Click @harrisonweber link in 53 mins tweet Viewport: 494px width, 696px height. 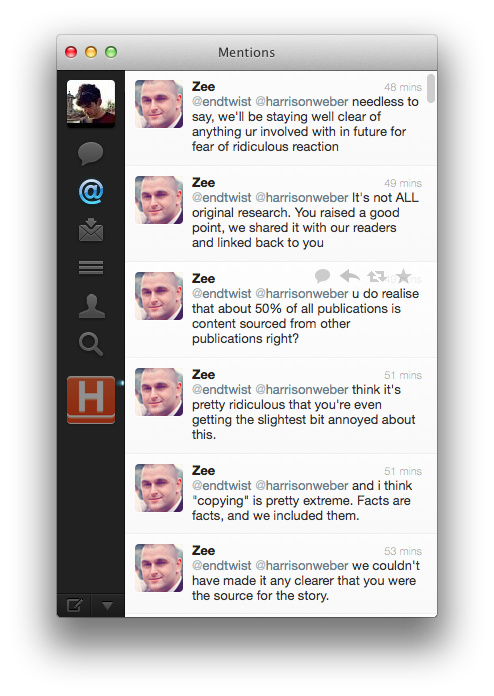(x=302, y=566)
